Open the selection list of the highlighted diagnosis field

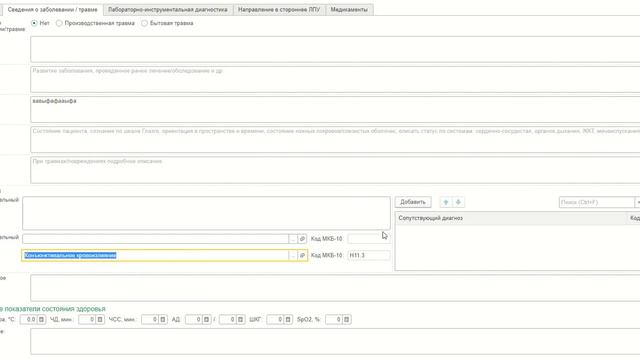click(x=293, y=256)
